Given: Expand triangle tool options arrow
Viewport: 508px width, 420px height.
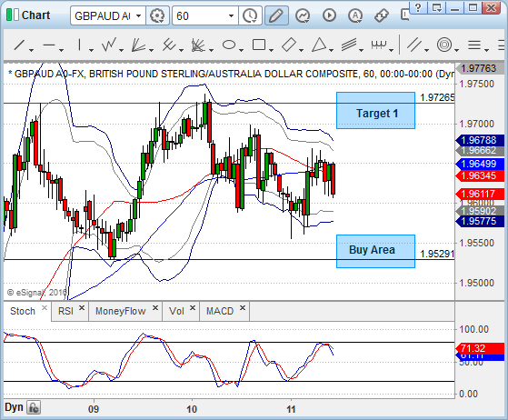Looking at the screenshot, I should [x=331, y=50].
